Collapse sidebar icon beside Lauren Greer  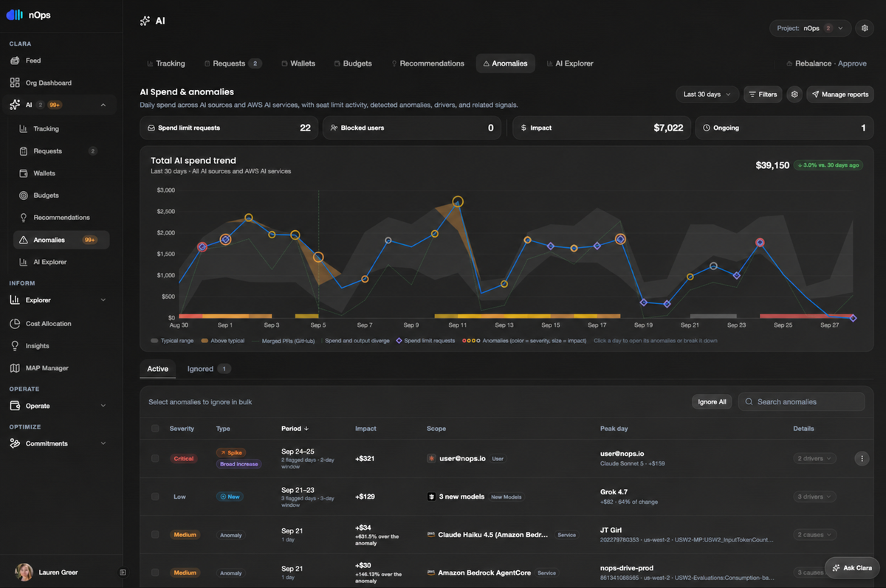(123, 572)
